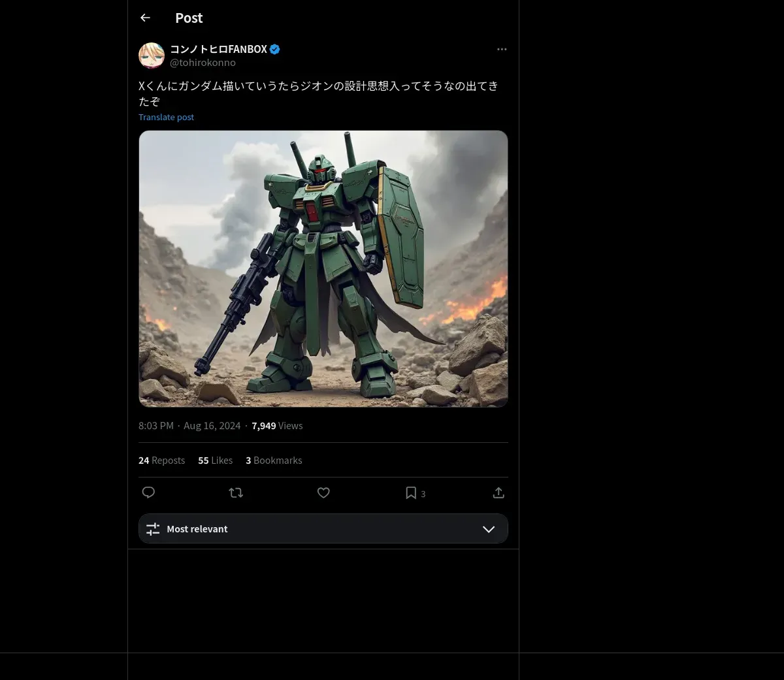Open the green robot image

click(x=323, y=268)
